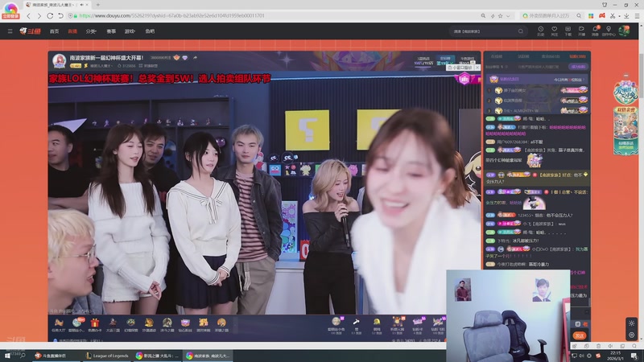Image resolution: width=644 pixels, height=362 pixels.
Task: Open a new browser tab
Action: click(x=97, y=5)
